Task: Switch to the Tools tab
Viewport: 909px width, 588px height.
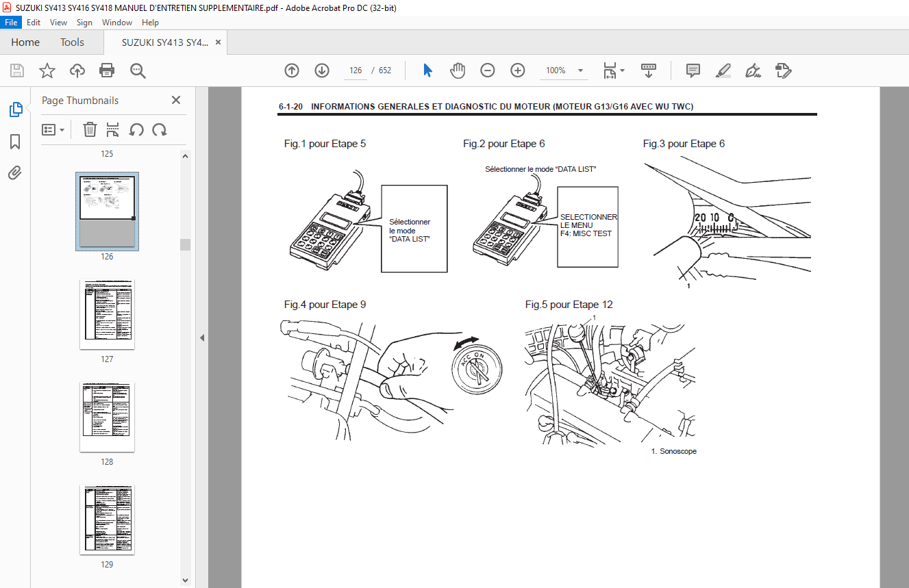Action: coord(72,42)
